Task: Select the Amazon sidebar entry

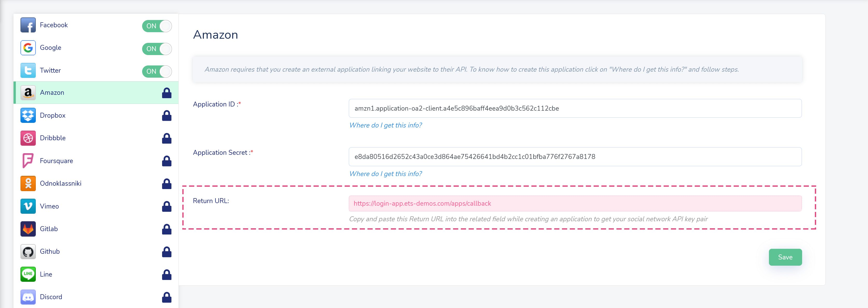Action: (96, 93)
